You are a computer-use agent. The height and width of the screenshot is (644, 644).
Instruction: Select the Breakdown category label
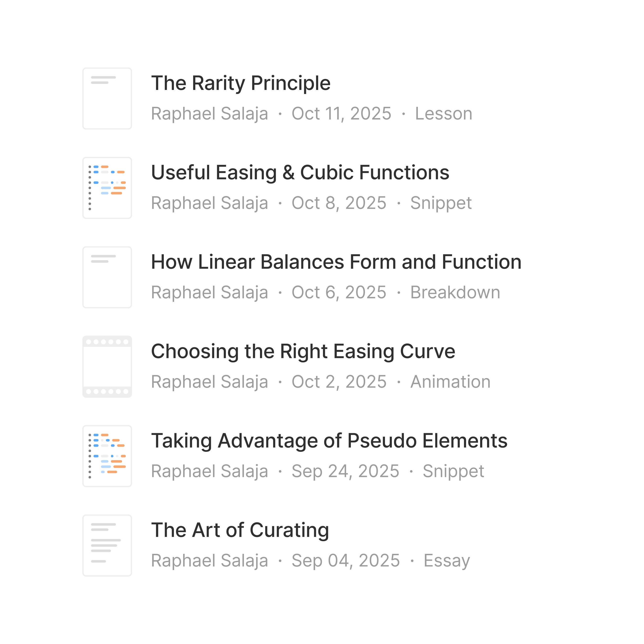(455, 292)
